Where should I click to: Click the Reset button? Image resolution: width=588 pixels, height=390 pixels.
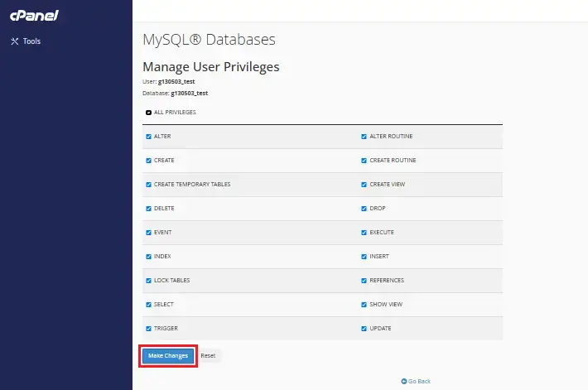pyautogui.click(x=208, y=356)
